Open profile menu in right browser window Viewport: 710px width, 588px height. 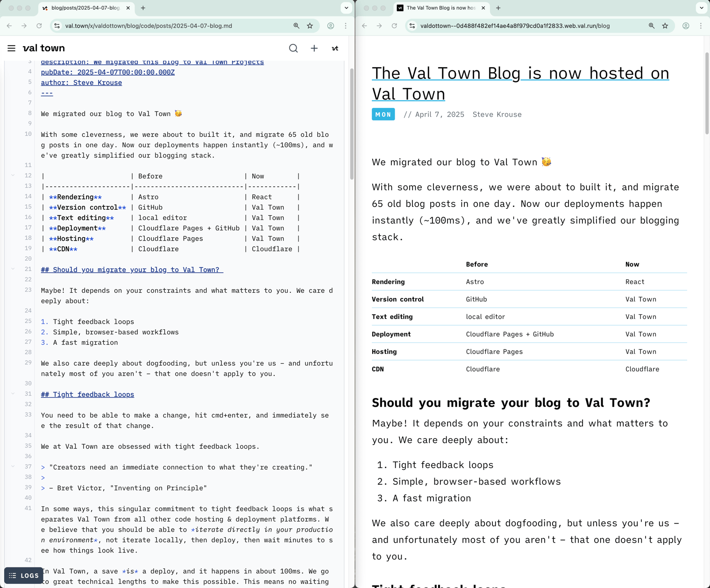click(686, 26)
